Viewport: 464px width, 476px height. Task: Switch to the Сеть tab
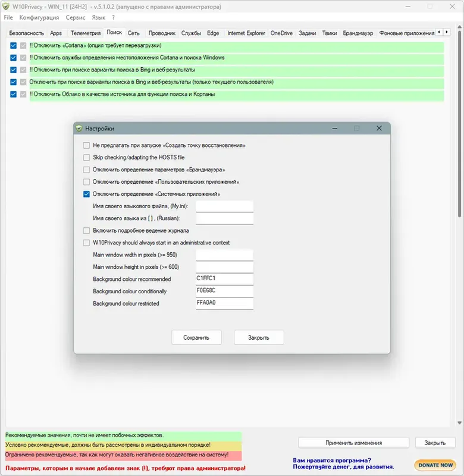click(x=133, y=33)
